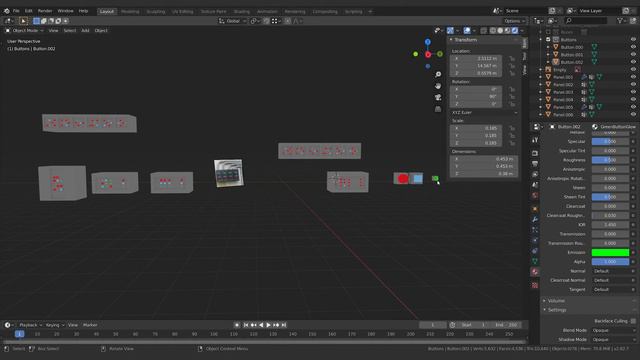Enable the Backface Culling checkbox
Screen dimensions: 640x360
tap(633, 321)
